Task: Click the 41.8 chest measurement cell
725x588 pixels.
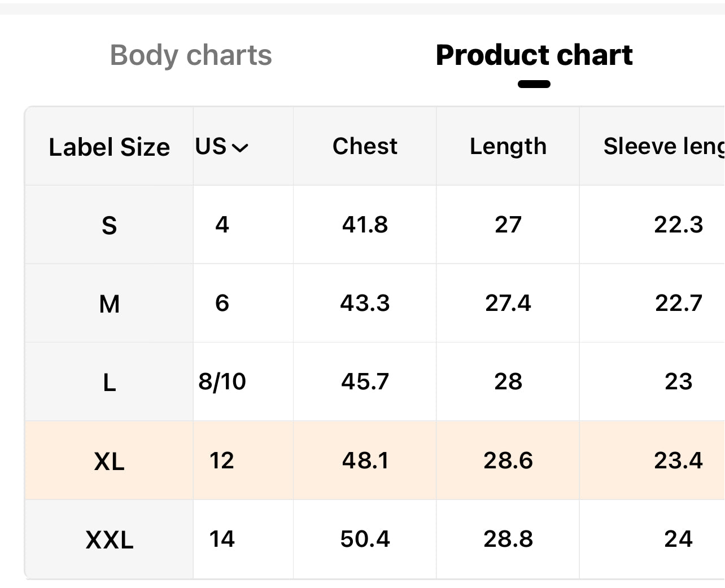Action: [x=365, y=225]
